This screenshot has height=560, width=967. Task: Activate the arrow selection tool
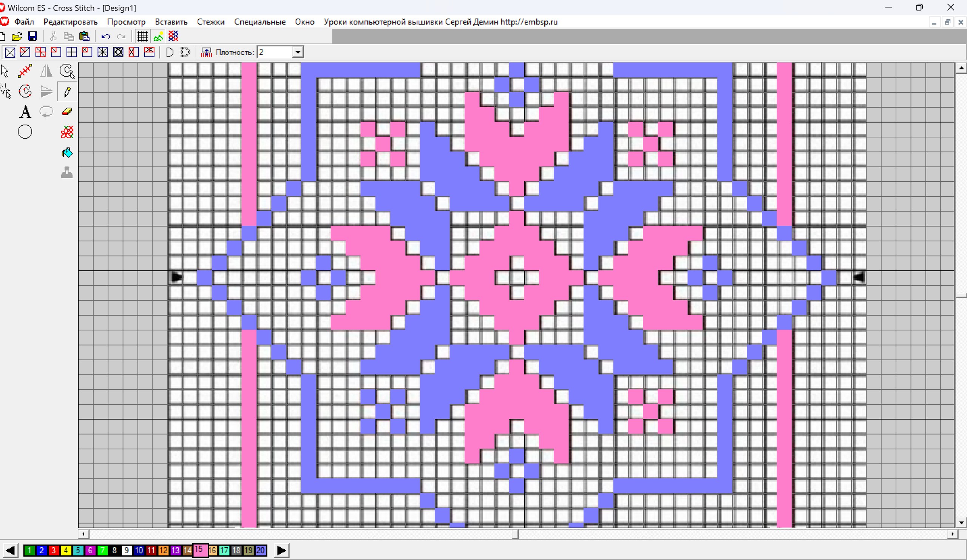point(5,71)
